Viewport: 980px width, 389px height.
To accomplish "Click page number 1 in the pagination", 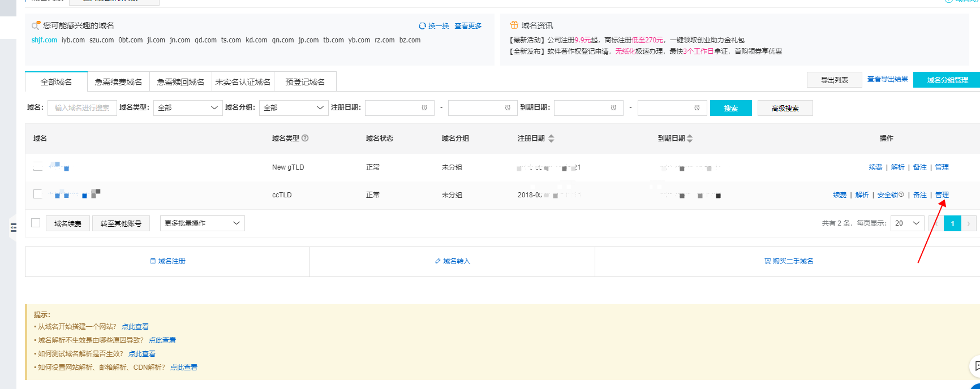I will coord(952,224).
